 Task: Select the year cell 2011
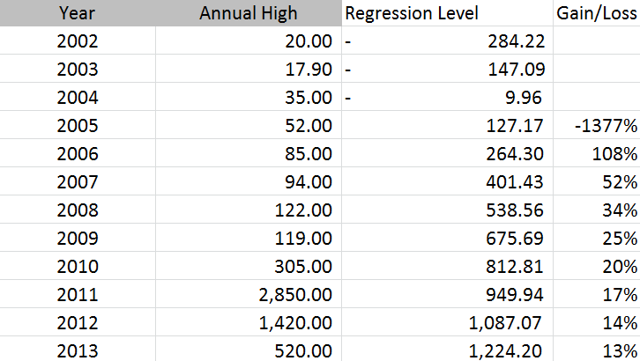tap(78, 294)
